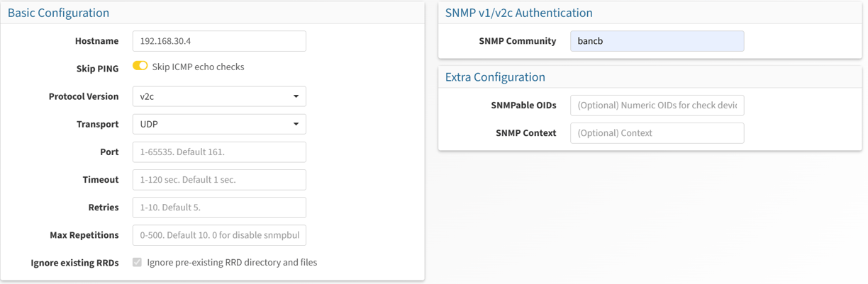Click the Retries input field
The image size is (868, 284).
pyautogui.click(x=219, y=208)
